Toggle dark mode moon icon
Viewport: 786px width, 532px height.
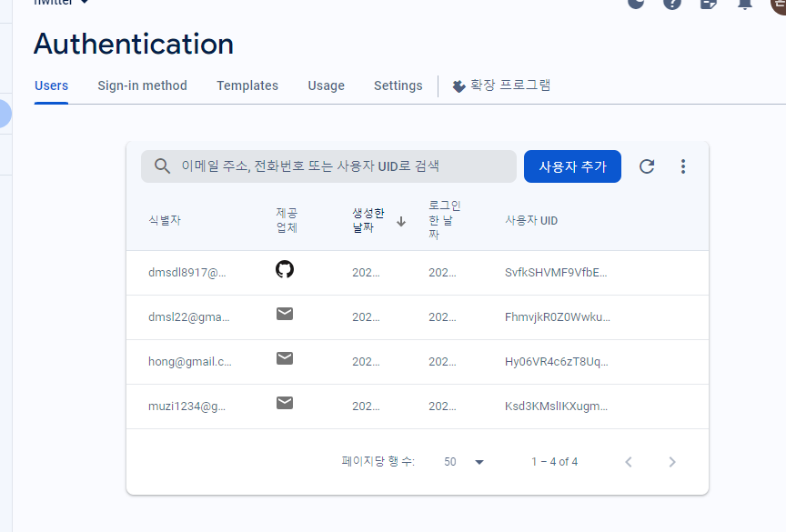636,3
